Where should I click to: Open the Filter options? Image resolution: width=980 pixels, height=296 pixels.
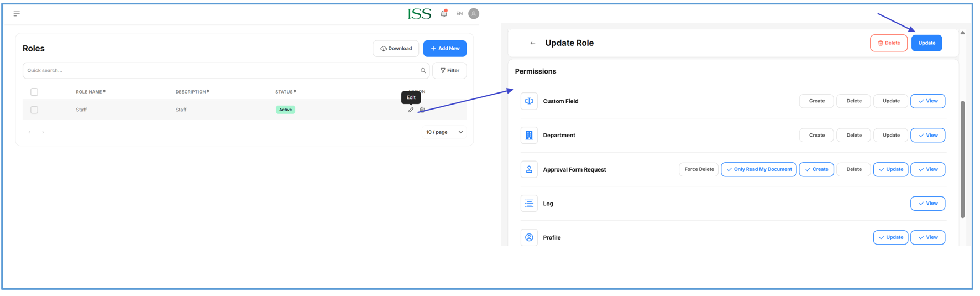click(449, 71)
